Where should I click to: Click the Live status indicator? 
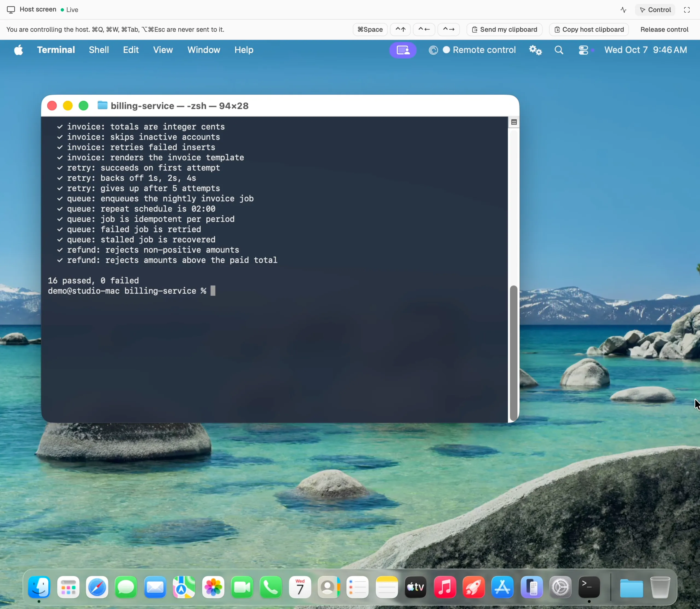click(x=70, y=10)
